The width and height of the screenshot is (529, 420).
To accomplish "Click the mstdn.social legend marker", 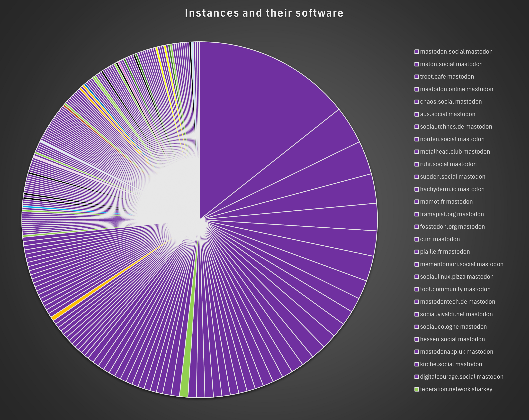I will (x=416, y=64).
